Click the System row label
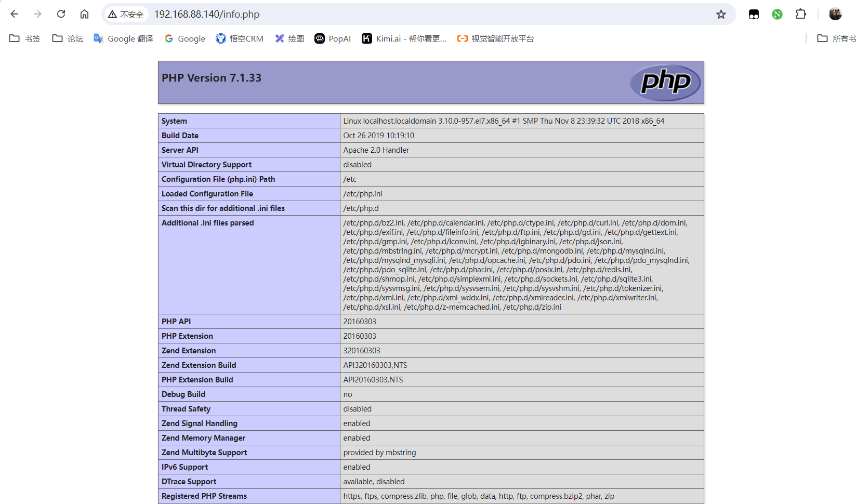 [x=174, y=121]
